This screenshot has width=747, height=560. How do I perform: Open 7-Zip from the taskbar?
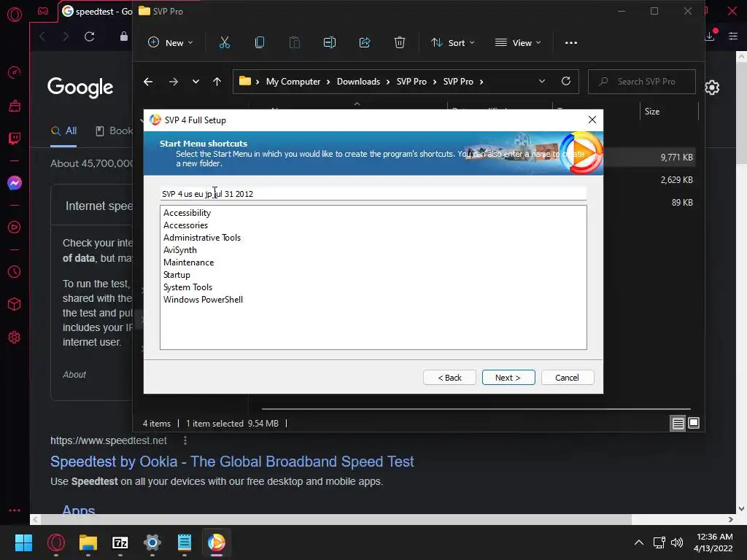(x=120, y=542)
